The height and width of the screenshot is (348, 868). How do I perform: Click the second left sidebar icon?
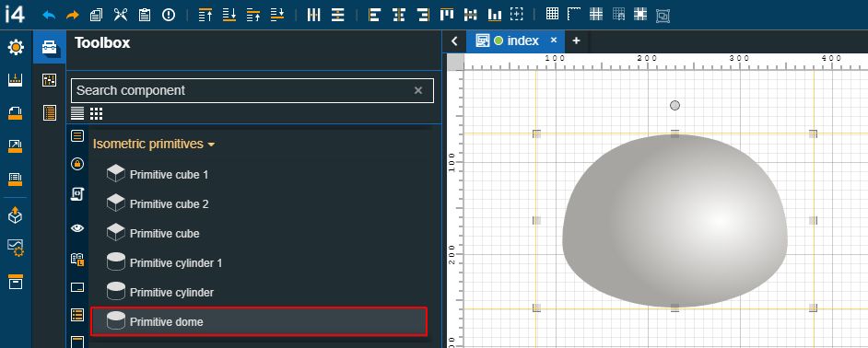pyautogui.click(x=16, y=81)
